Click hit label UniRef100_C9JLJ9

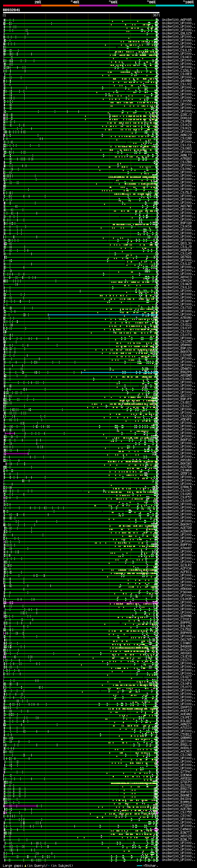(x=177, y=247)
